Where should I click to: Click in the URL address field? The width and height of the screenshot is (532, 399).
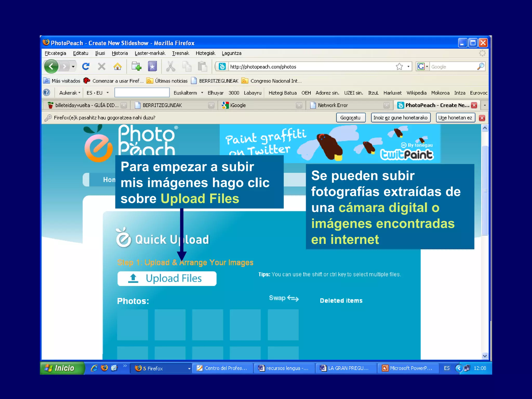click(312, 67)
